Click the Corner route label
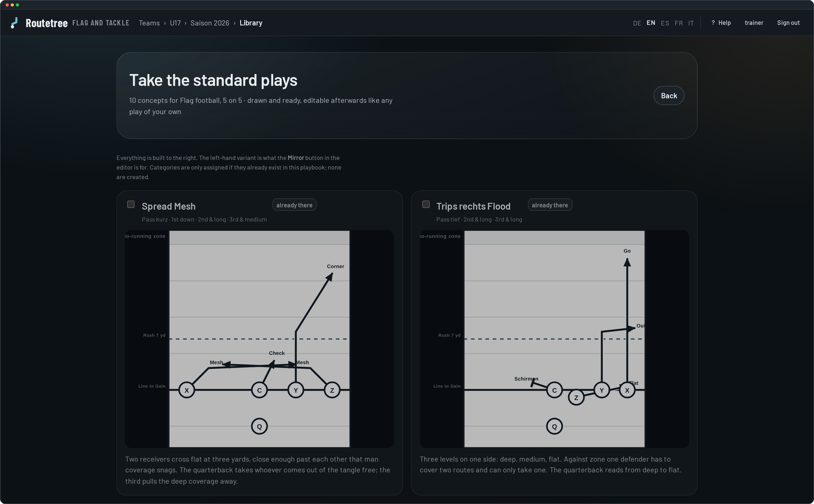 point(335,266)
